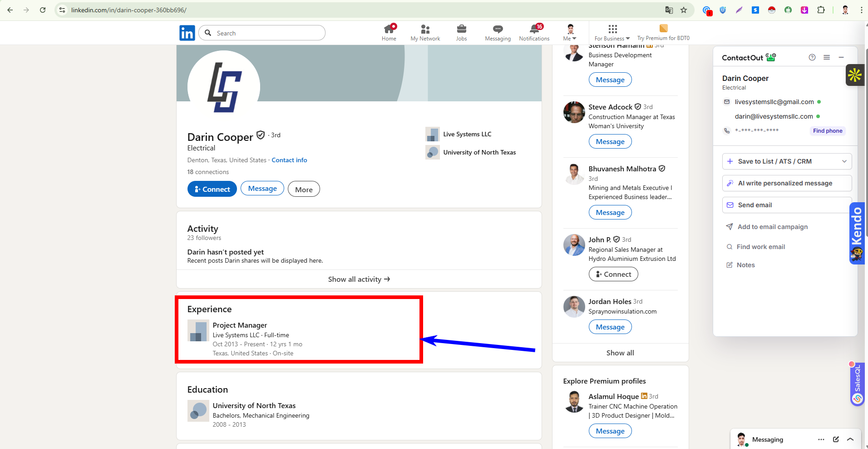Click the translate page icon
Image resolution: width=868 pixels, height=449 pixels.
[x=669, y=10]
